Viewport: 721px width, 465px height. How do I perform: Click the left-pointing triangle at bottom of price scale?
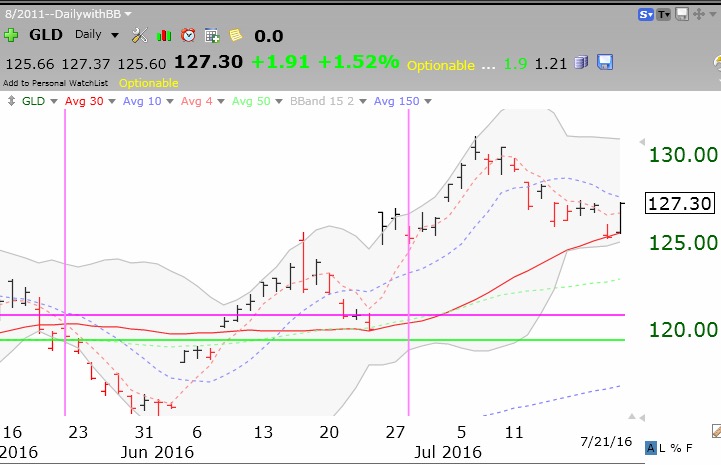[642, 418]
